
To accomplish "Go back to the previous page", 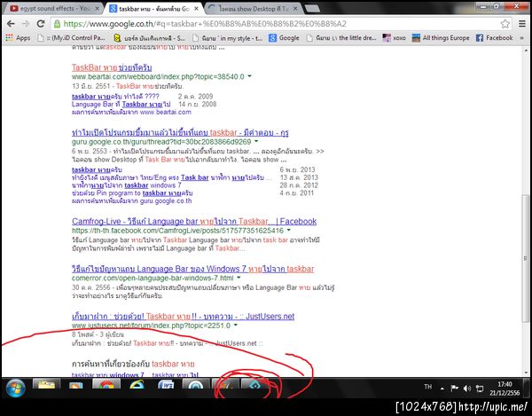I will point(11,24).
